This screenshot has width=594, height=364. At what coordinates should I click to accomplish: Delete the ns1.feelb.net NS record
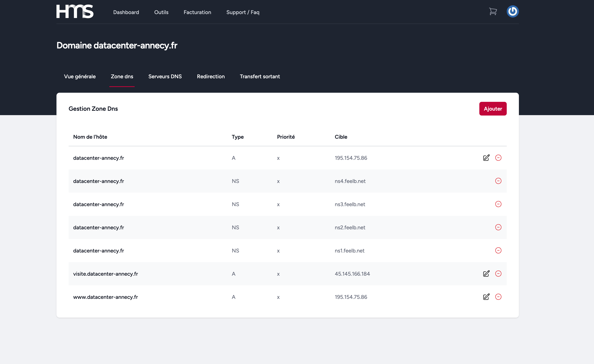pyautogui.click(x=498, y=250)
